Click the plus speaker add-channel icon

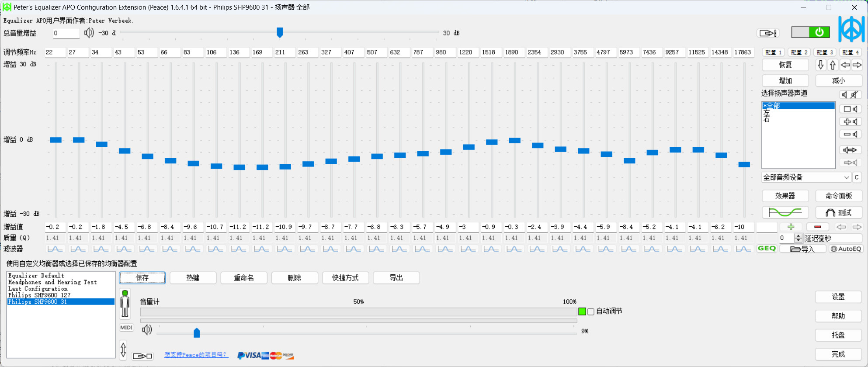click(851, 121)
